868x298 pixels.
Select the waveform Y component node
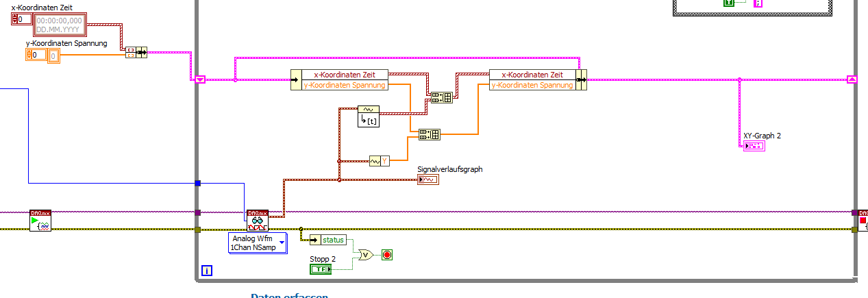379,161
